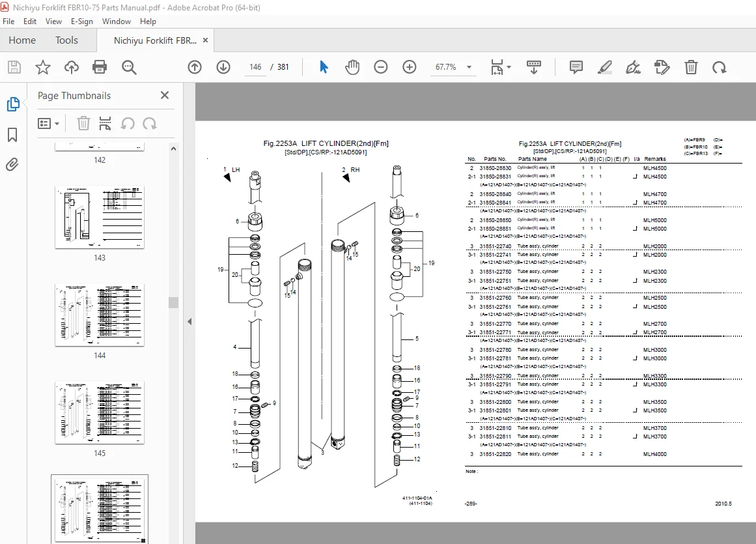Select the page 143 thumbnail
This screenshot has width=756, height=544.
coord(100,217)
